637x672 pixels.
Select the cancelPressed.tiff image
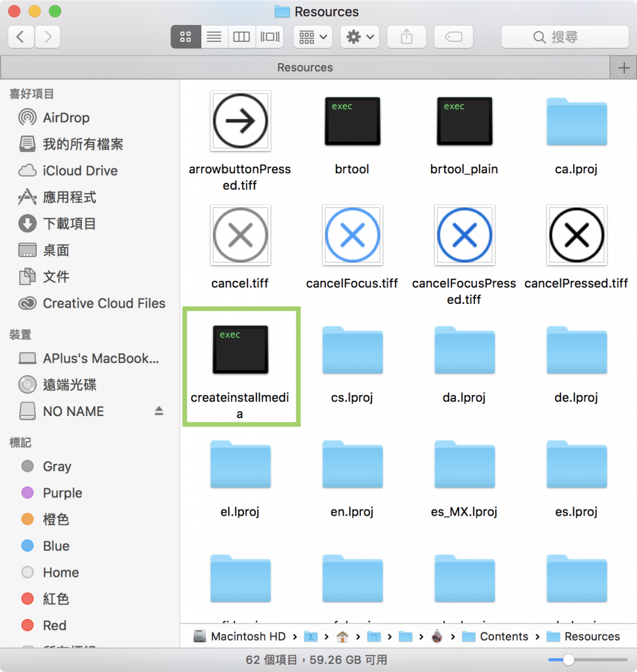(577, 236)
